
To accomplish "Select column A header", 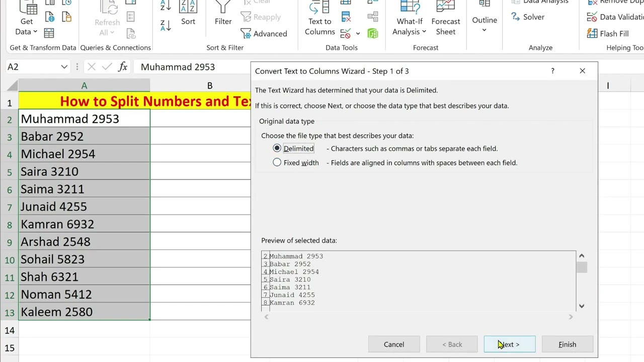I will click(84, 86).
